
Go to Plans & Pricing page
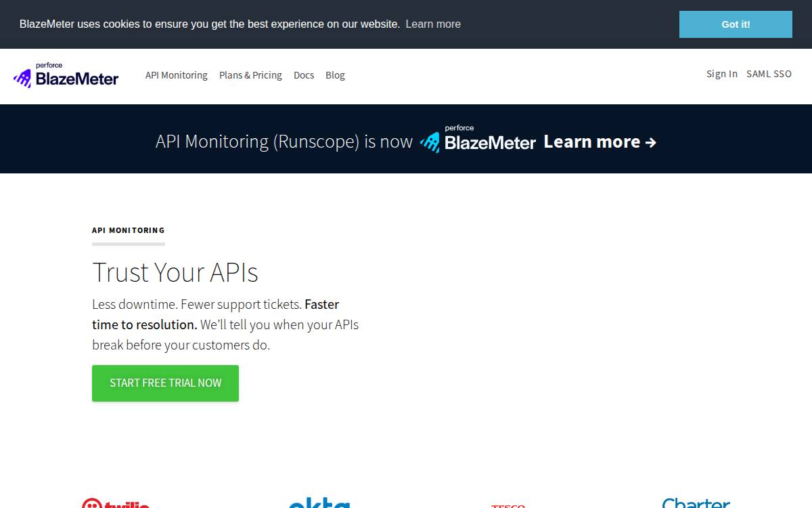[x=250, y=75]
